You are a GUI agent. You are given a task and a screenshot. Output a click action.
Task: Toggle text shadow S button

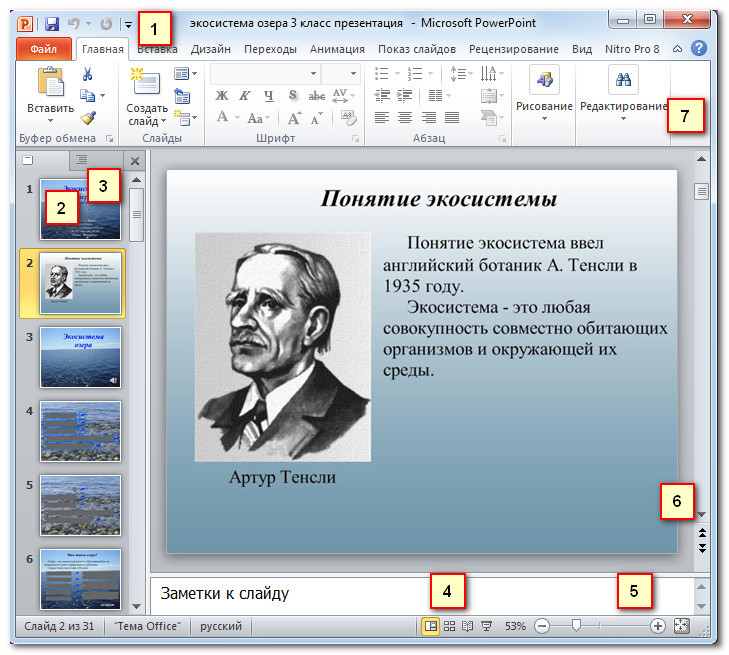tap(292, 95)
